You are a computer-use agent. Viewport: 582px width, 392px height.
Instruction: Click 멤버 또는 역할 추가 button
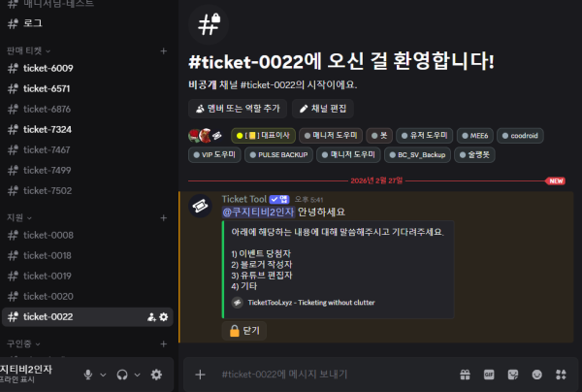point(238,109)
